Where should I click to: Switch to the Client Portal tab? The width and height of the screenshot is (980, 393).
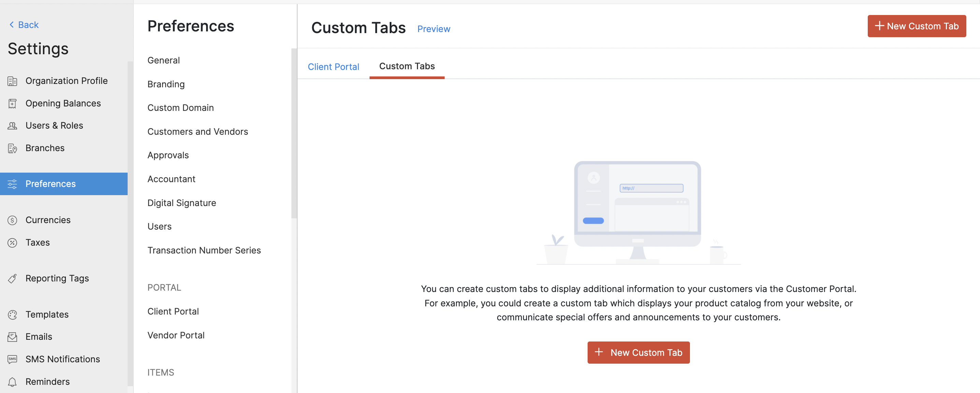(333, 67)
